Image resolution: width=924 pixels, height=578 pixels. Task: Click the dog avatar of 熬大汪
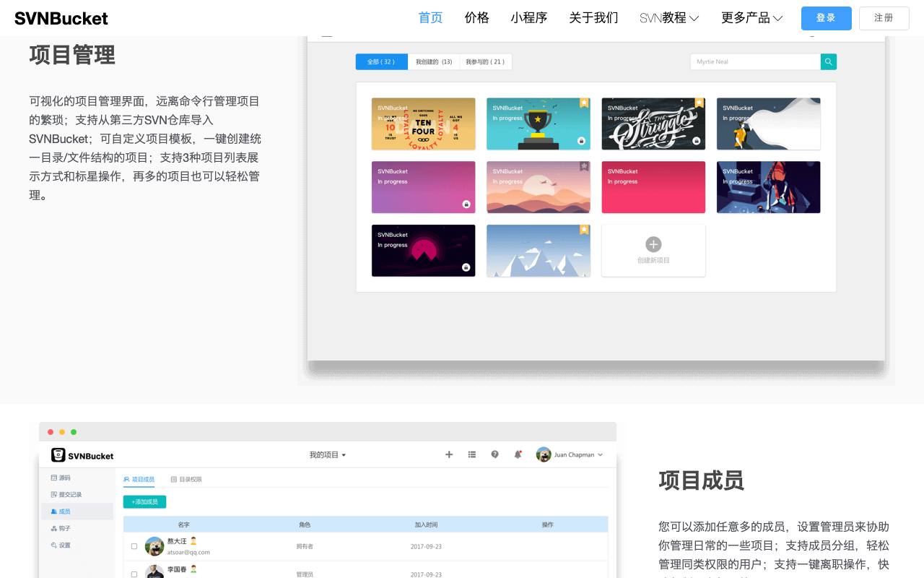point(154,546)
